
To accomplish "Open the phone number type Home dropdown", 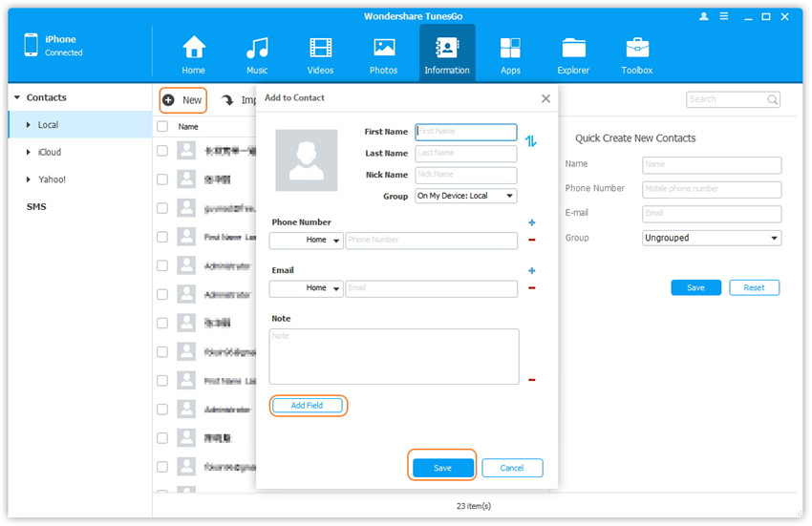I will (307, 241).
